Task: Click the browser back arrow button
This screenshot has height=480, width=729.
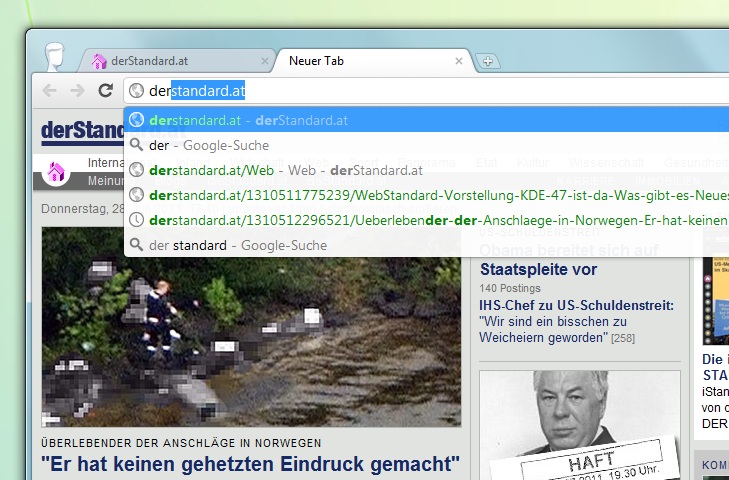Action: coord(49,90)
